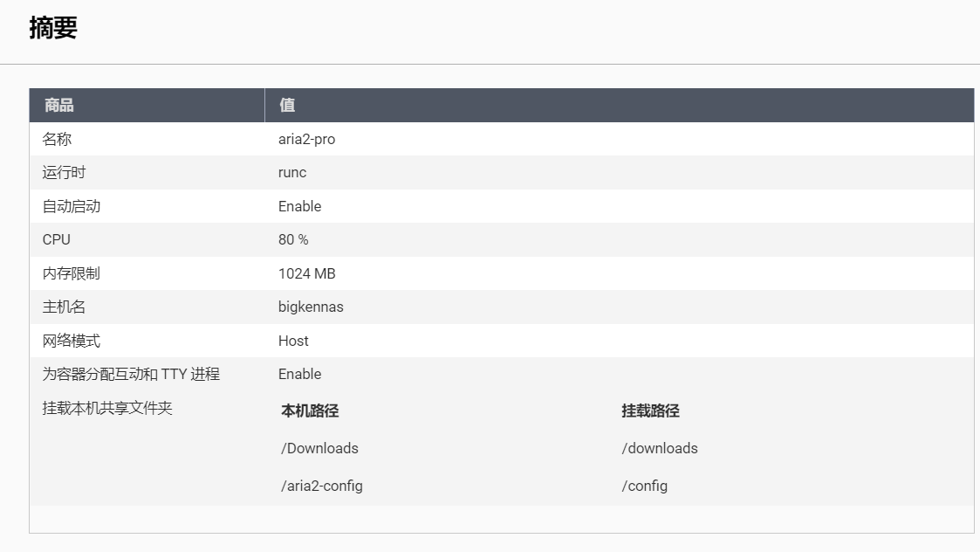Click the 本机路径 sub-header
Image resolution: width=980 pixels, height=552 pixels.
point(310,411)
